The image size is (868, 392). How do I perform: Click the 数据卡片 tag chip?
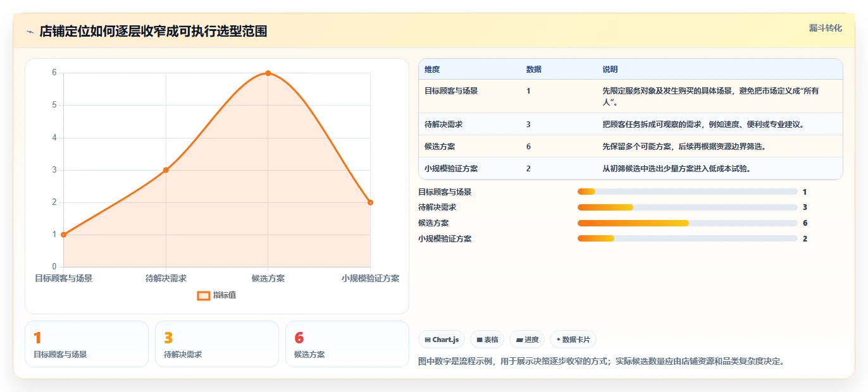pyautogui.click(x=573, y=340)
